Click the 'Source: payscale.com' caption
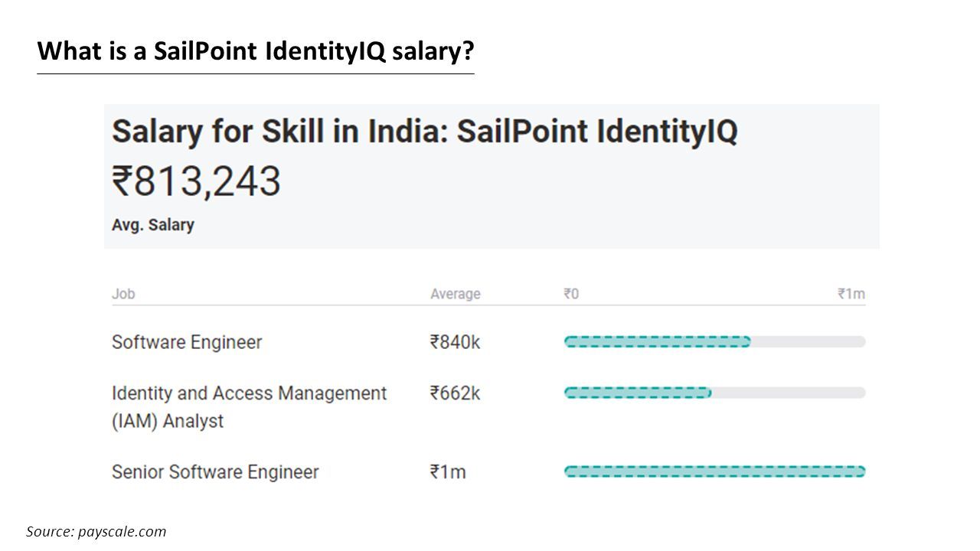The width and height of the screenshot is (980, 551). pos(96,531)
